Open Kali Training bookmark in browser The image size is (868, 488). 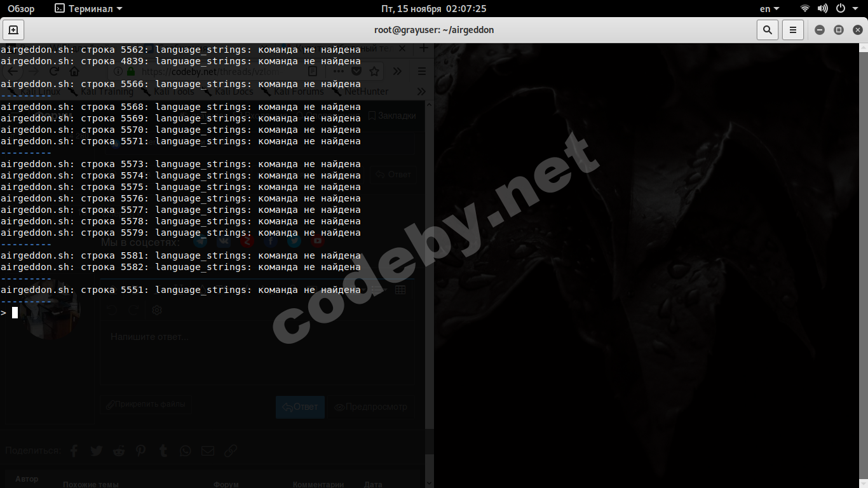coord(100,91)
